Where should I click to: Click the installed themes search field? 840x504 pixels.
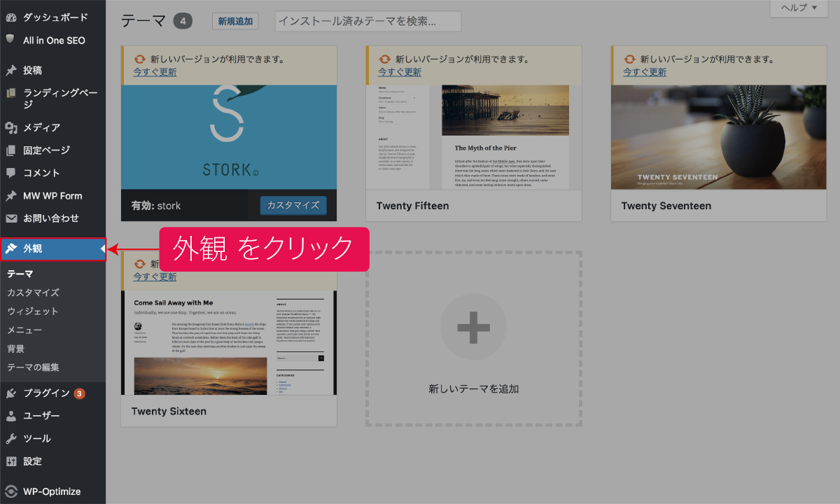coord(368,21)
